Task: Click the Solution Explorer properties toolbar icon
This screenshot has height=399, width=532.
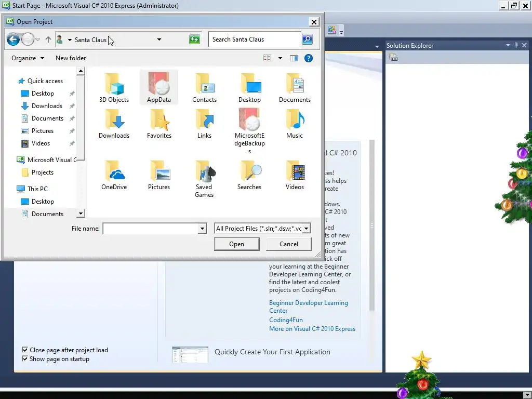Action: [x=393, y=57]
